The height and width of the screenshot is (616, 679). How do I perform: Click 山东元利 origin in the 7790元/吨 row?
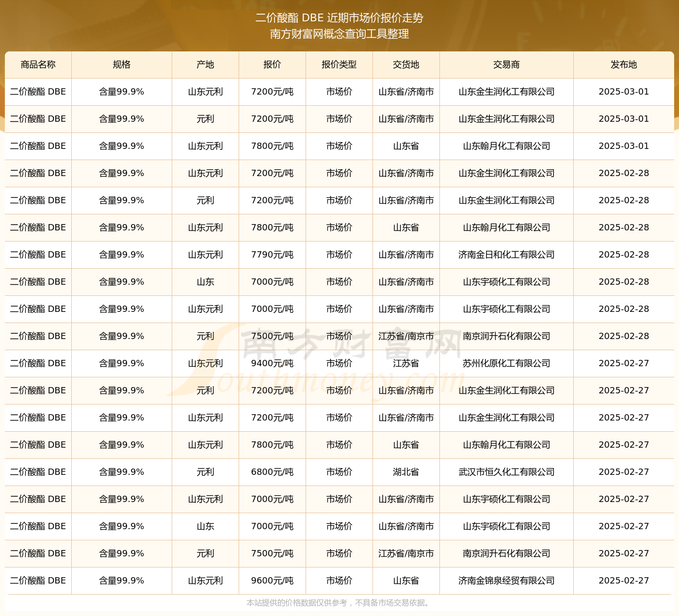[205, 255]
